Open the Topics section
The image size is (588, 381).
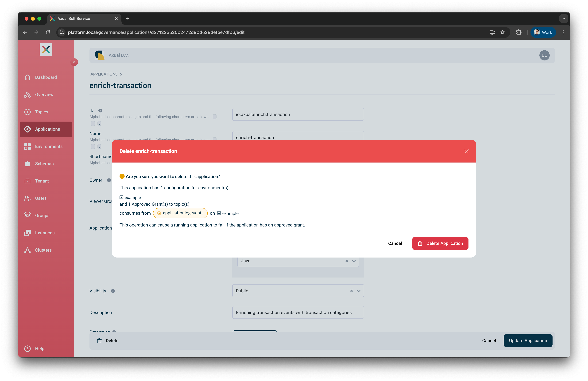point(42,112)
